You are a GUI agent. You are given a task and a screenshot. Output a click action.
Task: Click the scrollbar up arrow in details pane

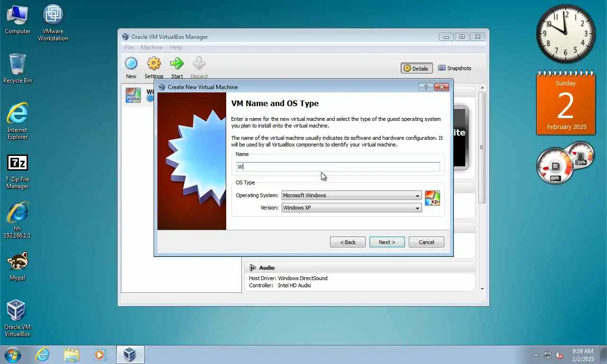coord(482,88)
